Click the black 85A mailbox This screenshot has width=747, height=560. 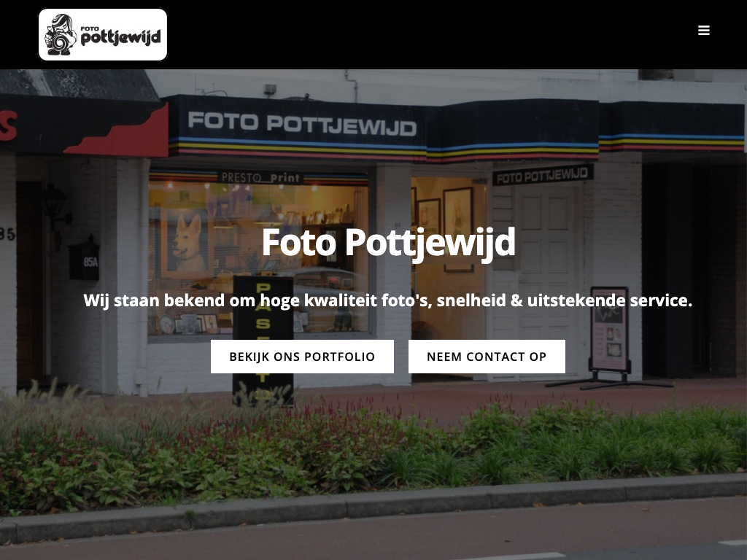tap(85, 259)
